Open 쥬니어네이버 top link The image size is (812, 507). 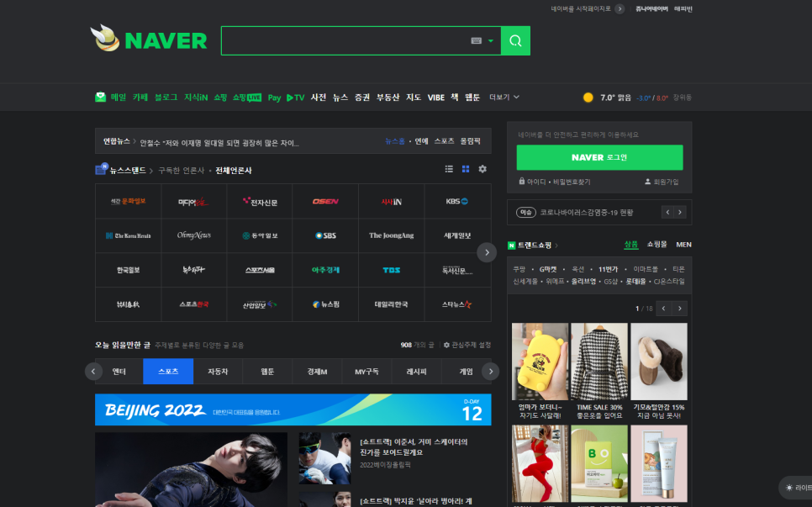point(651,8)
